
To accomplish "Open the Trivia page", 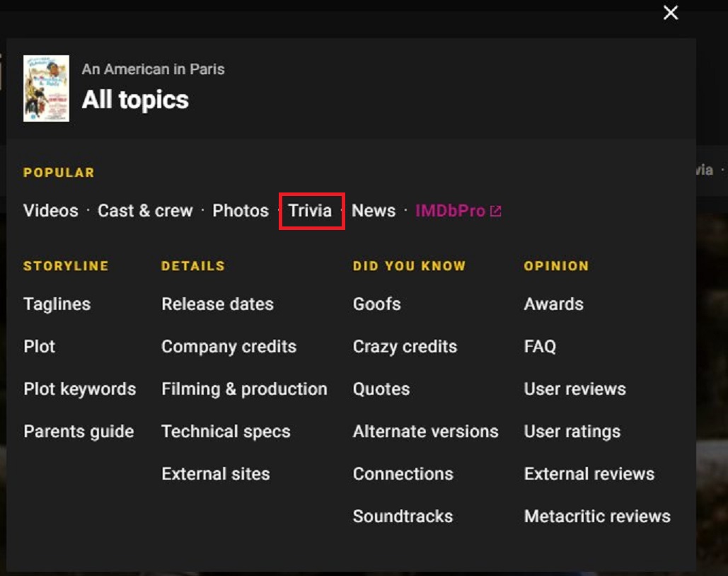I will [x=310, y=211].
